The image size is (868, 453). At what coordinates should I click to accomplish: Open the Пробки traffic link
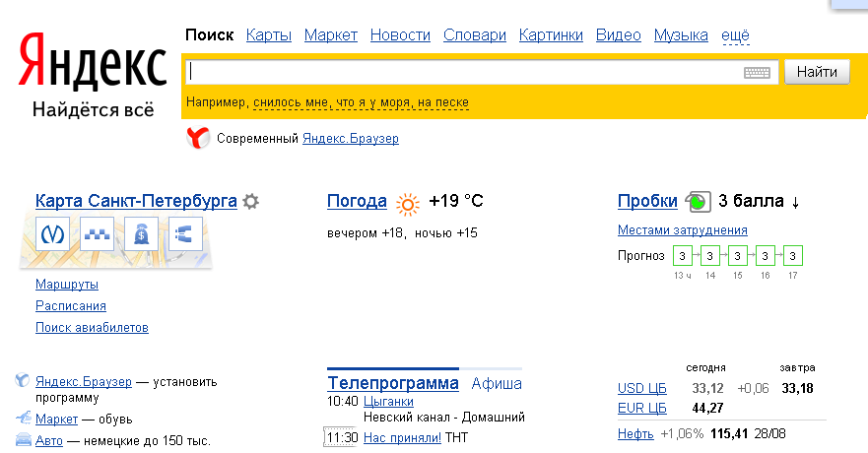click(647, 201)
